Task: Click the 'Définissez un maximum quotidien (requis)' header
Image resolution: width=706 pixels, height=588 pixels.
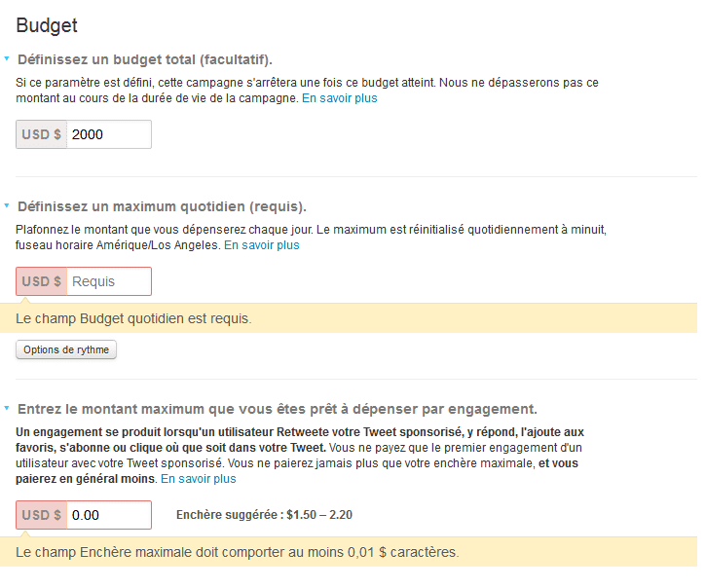Action: click(162, 206)
